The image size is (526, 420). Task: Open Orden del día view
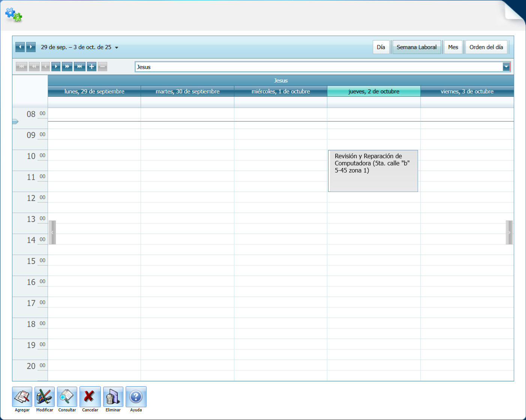(486, 47)
